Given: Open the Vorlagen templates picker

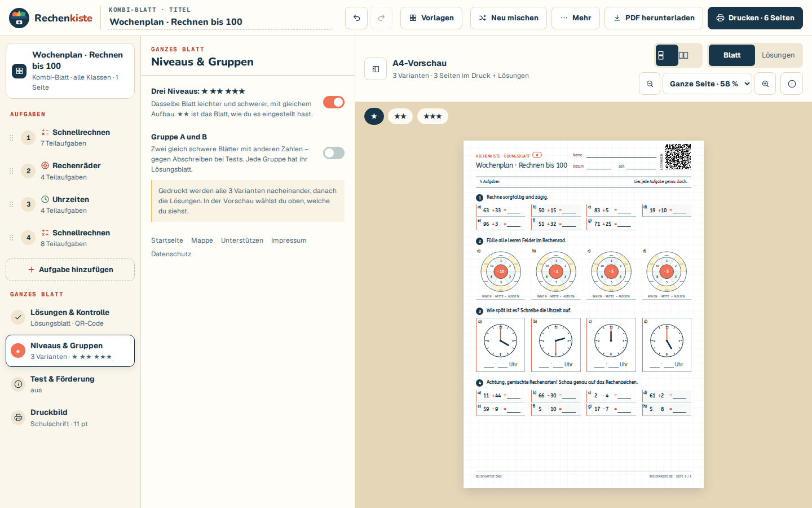Looking at the screenshot, I should click(431, 18).
